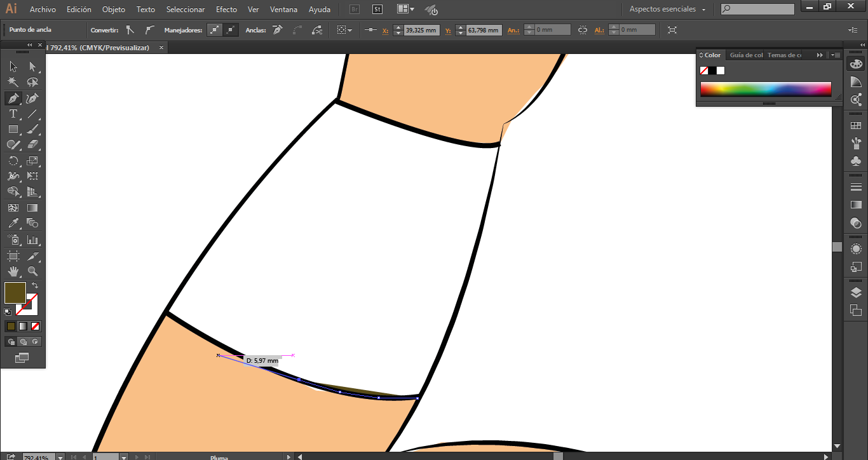
Task: Set fill to None in the toolbox
Action: 36,326
